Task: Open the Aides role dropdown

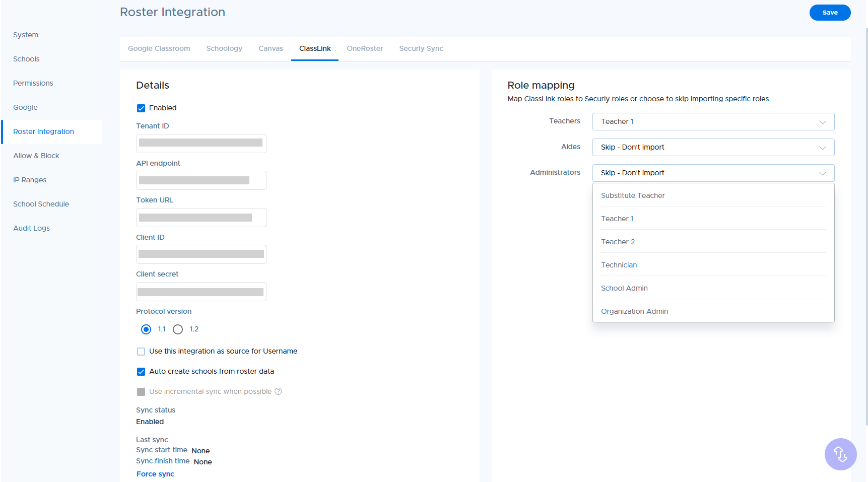Action: pyautogui.click(x=713, y=147)
